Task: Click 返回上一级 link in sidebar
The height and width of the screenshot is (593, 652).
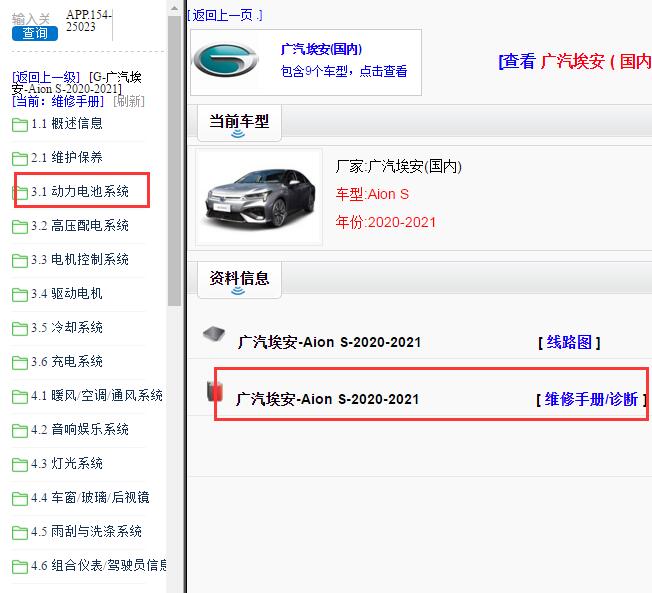Action: pos(46,77)
